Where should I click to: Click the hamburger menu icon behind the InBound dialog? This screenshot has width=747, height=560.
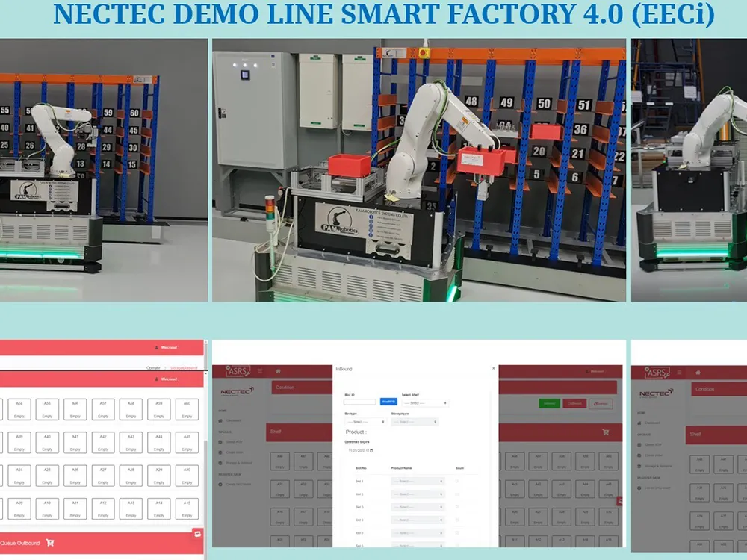260,371
